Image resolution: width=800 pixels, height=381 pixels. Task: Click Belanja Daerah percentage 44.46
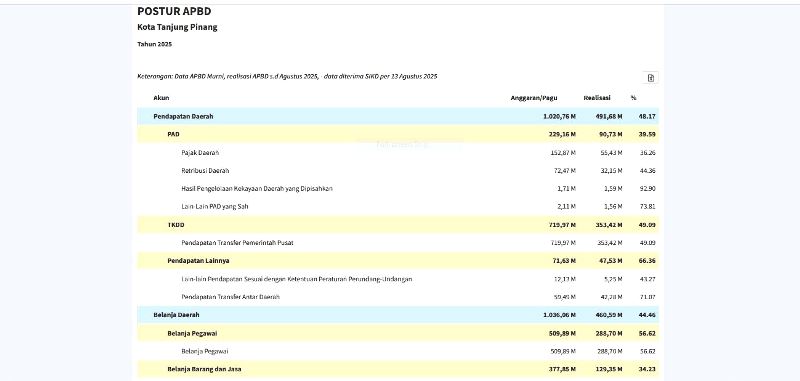(647, 315)
